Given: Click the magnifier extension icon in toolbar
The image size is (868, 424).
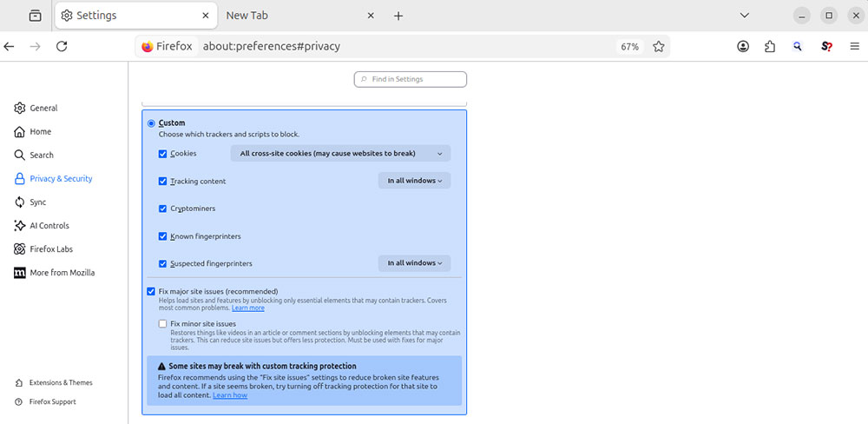Looking at the screenshot, I should click(x=797, y=47).
